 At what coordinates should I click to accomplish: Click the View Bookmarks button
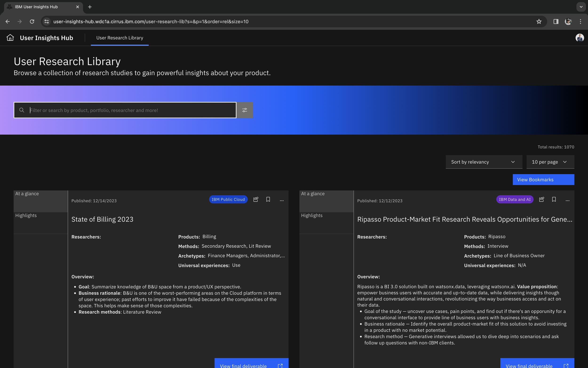(544, 180)
